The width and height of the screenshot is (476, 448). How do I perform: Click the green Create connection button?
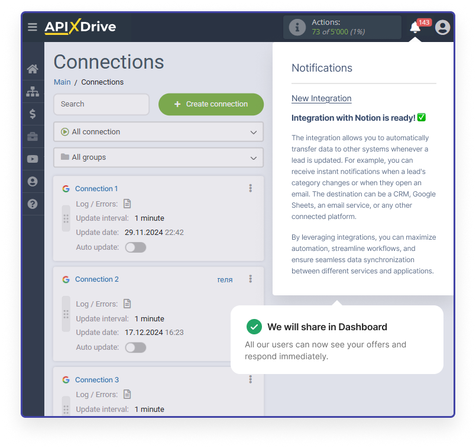(211, 104)
